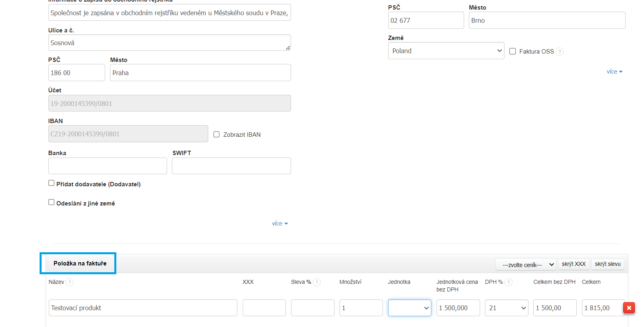
Task: Click the help icon beside Název
Action: click(70, 282)
